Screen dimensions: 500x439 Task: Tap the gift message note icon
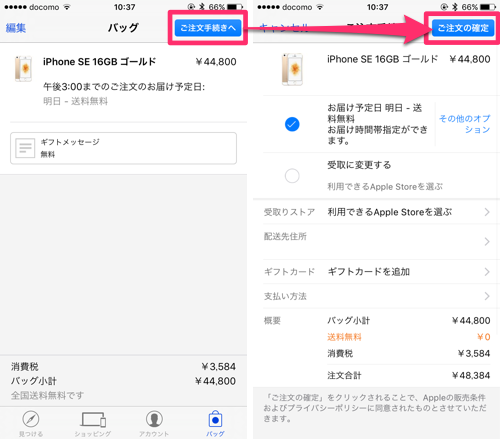pyautogui.click(x=25, y=148)
